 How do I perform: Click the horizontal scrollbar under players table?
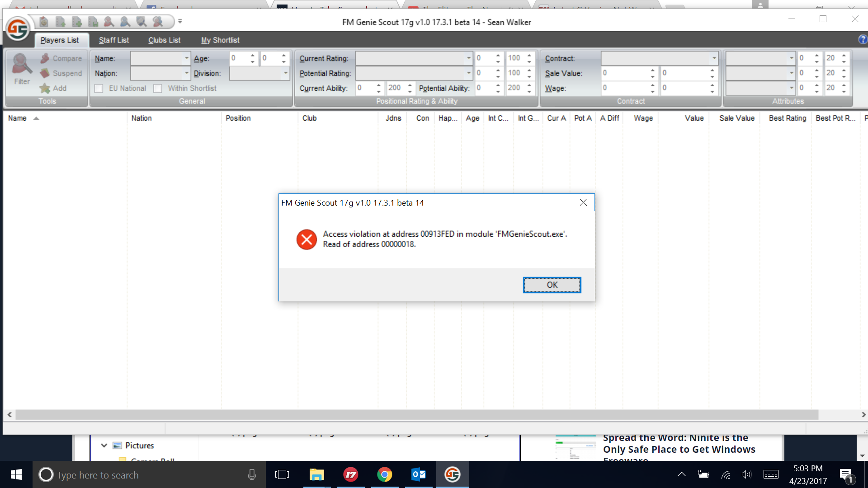tap(416, 414)
